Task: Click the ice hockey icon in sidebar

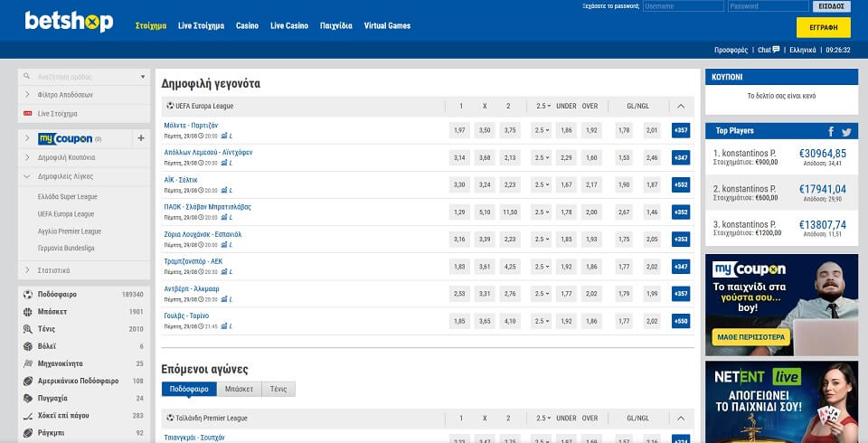Action: [28, 415]
